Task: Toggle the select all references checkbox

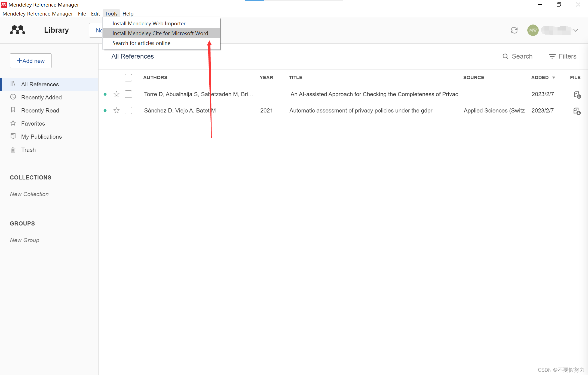Action: coord(128,78)
